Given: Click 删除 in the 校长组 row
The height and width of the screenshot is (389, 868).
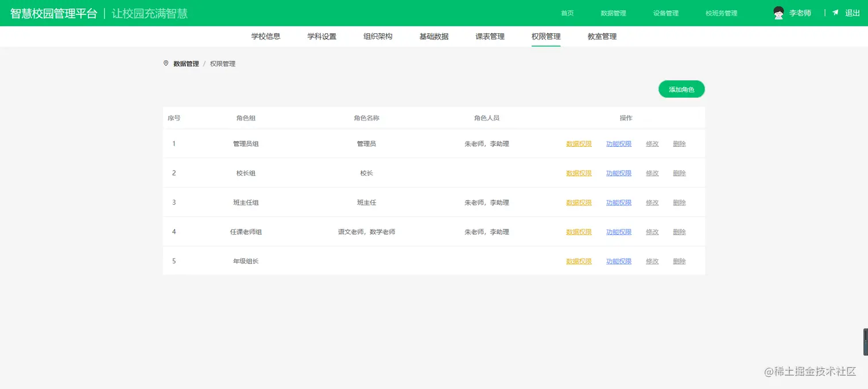Looking at the screenshot, I should click(x=679, y=173).
